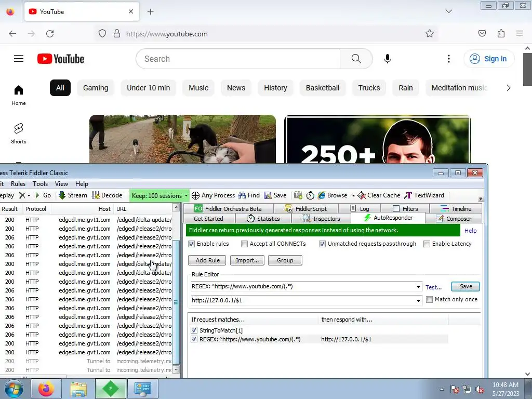The image size is (532, 399).
Task: Close the YouTube tab
Action: click(x=131, y=11)
